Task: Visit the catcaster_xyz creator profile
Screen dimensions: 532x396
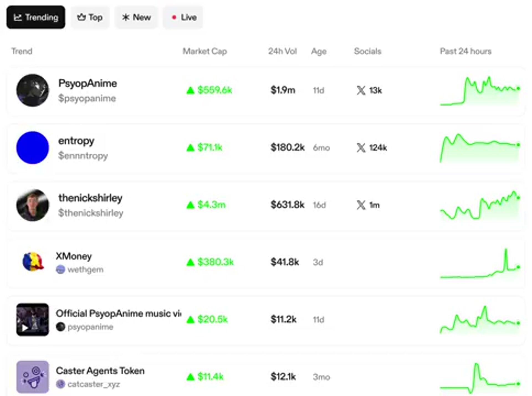Action: tap(94, 384)
